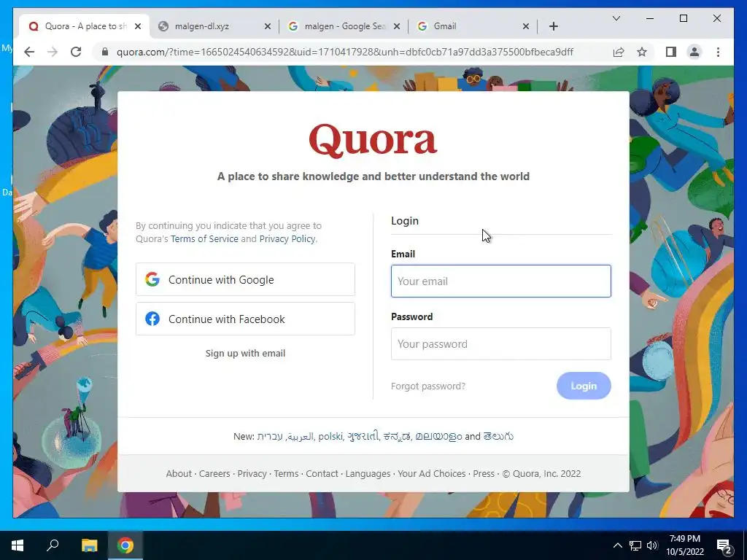
Task: Switch to the Gmail tab
Action: [472, 26]
